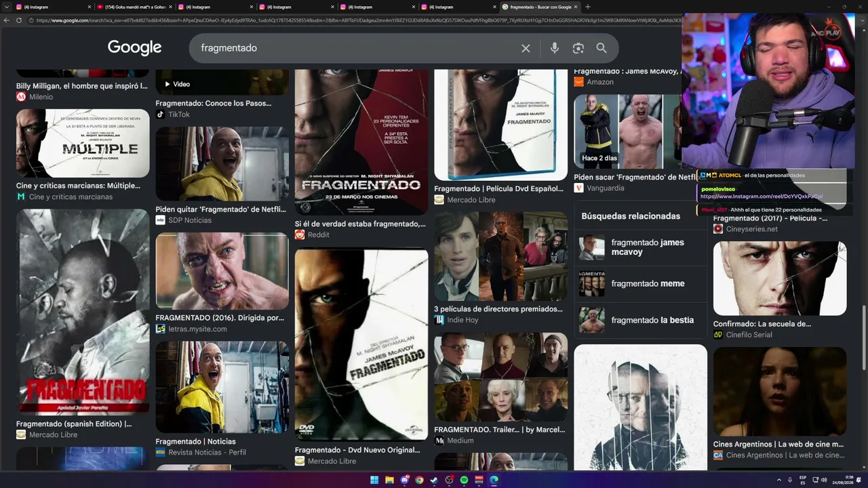Click the Indie Hoy source label

tap(458, 320)
